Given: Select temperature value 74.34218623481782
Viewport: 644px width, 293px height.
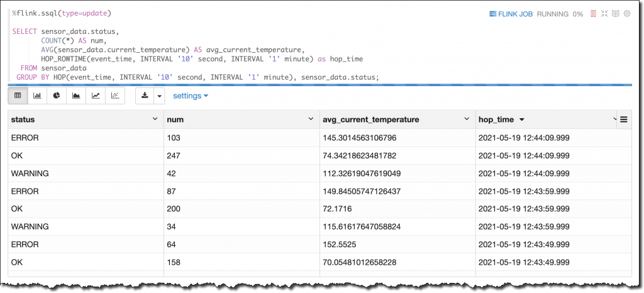Looking at the screenshot, I should [360, 155].
